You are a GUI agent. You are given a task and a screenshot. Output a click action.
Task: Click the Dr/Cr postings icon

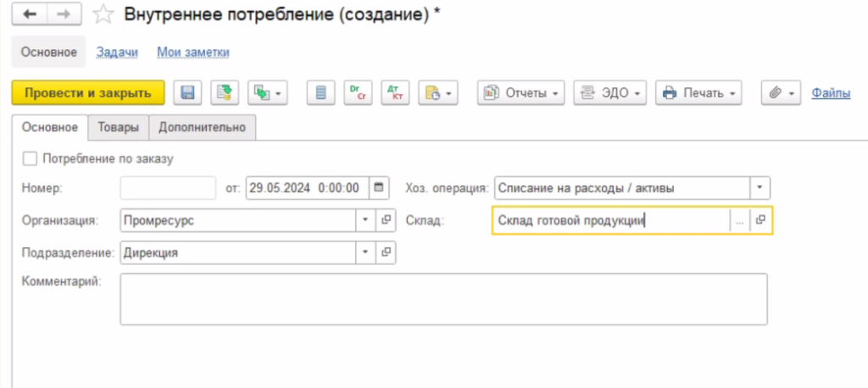tap(357, 93)
